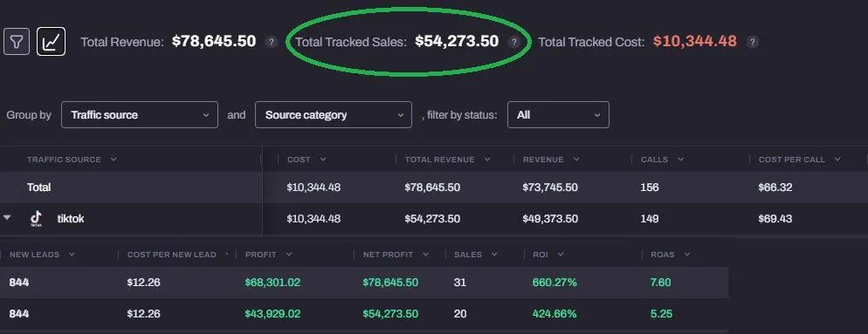Screen dimensions: 868x334
Task: Sort by the Cost column header
Action: tap(307, 160)
